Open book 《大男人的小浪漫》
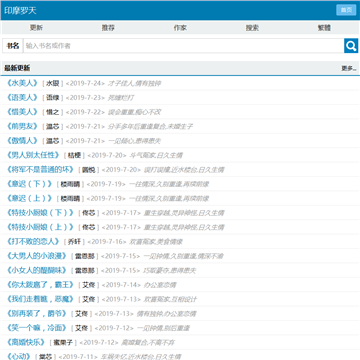The height and width of the screenshot is (360, 360). click(37, 256)
